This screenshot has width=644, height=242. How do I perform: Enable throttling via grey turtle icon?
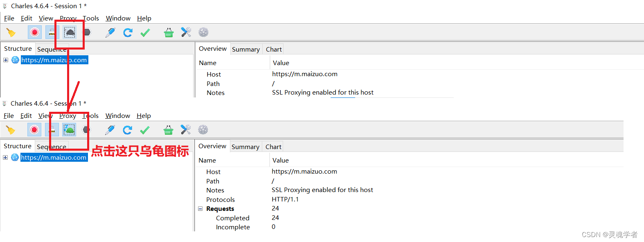pyautogui.click(x=70, y=32)
